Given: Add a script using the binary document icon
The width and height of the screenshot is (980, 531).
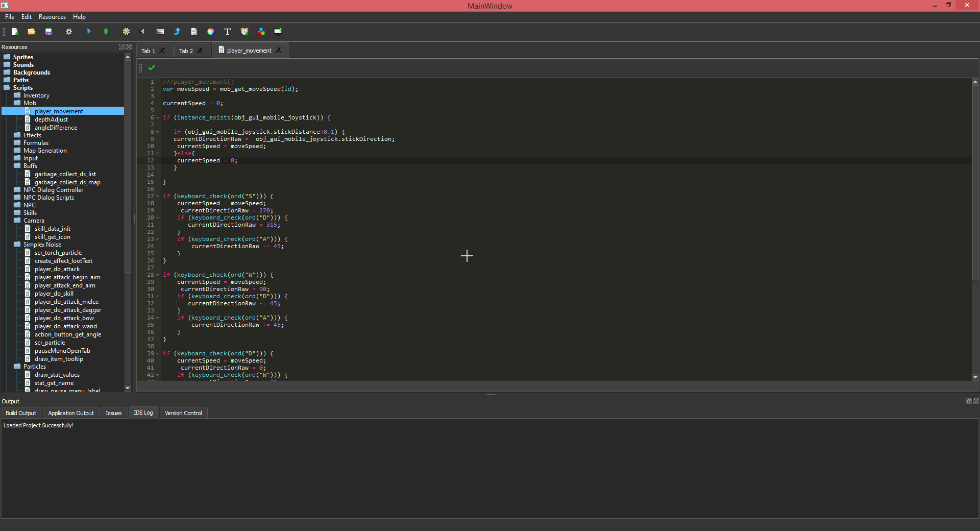Looking at the screenshot, I should click(x=194, y=32).
